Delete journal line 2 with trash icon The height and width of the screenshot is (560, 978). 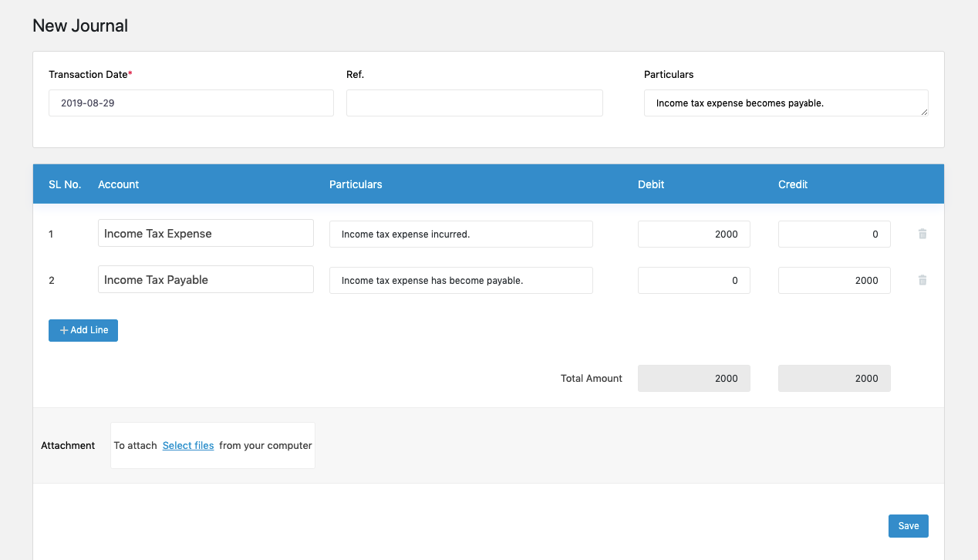click(922, 280)
